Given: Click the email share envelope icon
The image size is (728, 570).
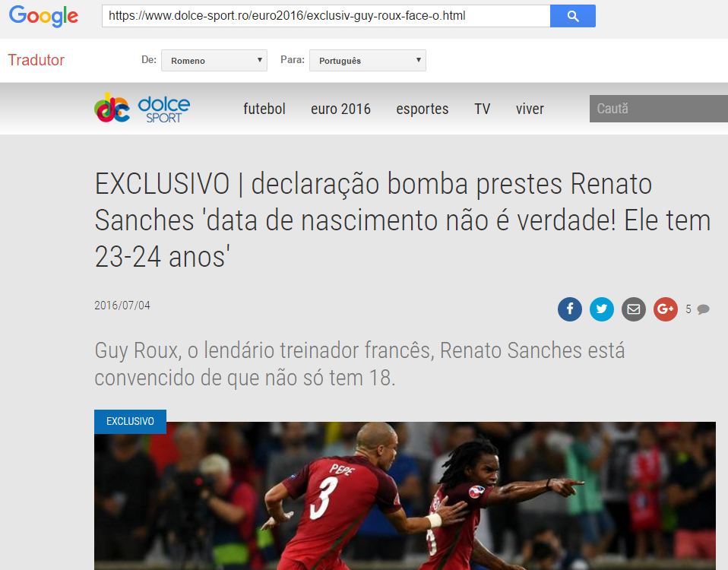Looking at the screenshot, I should [x=634, y=309].
